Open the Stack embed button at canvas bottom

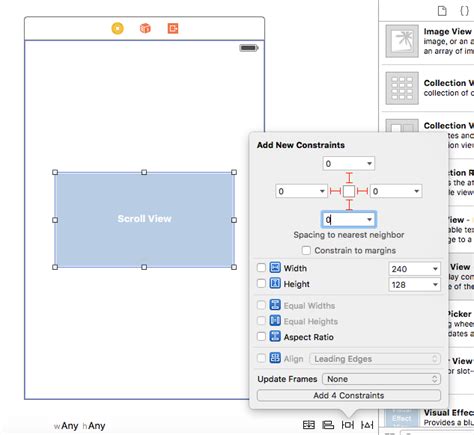309,425
